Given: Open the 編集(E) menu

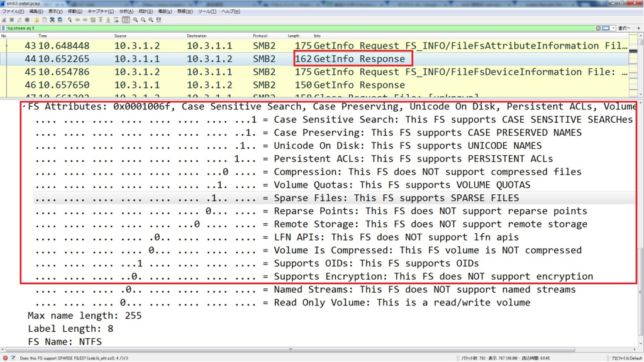Looking at the screenshot, I should (x=36, y=11).
